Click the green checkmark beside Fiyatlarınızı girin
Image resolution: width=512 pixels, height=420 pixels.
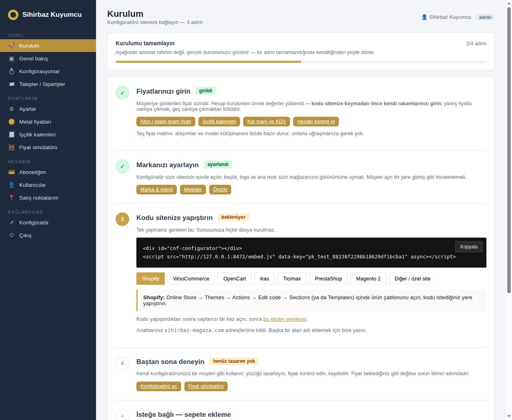coord(122,93)
